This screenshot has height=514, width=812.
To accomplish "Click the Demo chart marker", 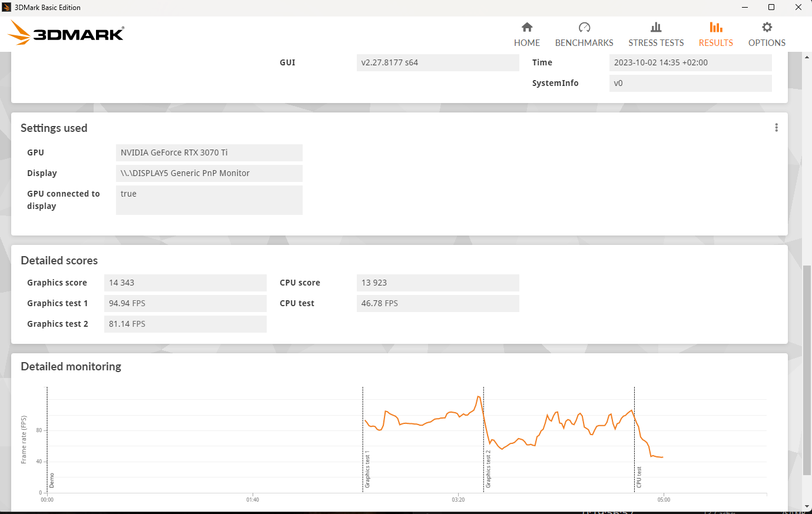I will pyautogui.click(x=51, y=480).
